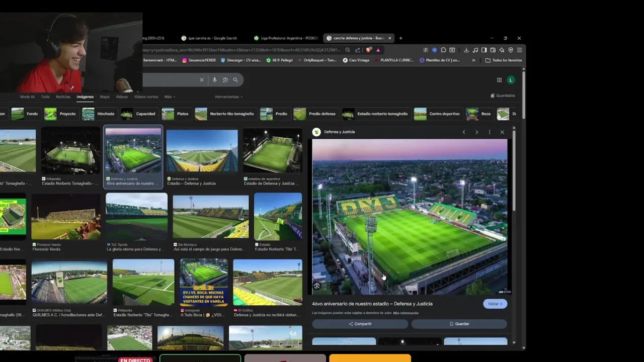Open the large stadium preview image
This screenshot has width=644, height=362.
410,217
